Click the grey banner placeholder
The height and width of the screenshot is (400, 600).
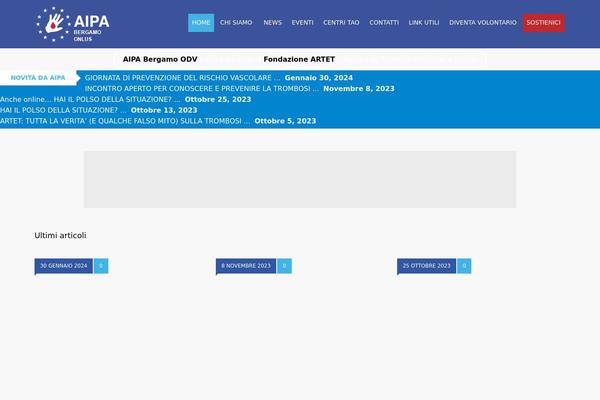click(300, 180)
